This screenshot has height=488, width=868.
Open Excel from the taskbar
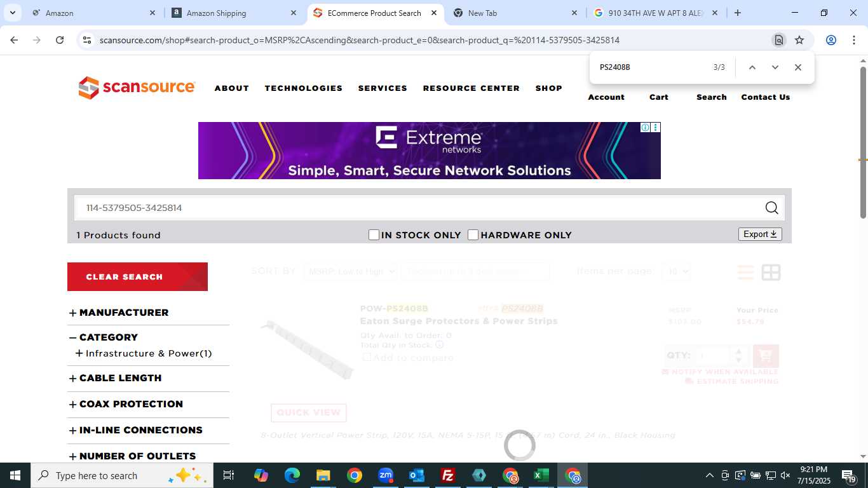(541, 475)
